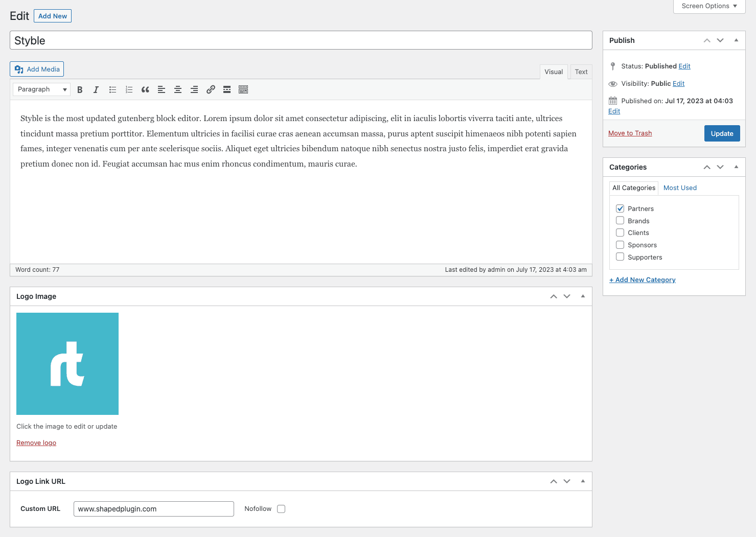Switch to the Text editor tab
The image size is (756, 537).
tap(581, 72)
